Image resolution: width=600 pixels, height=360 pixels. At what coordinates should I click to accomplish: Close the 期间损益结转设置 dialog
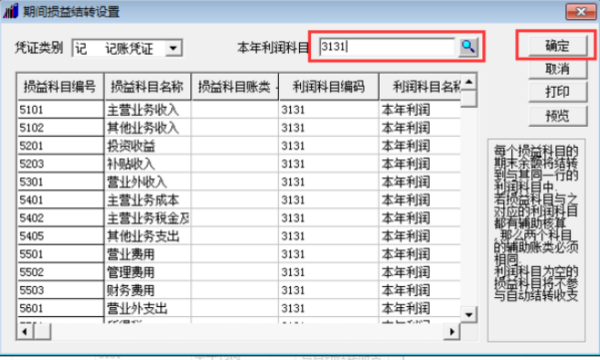point(580,11)
